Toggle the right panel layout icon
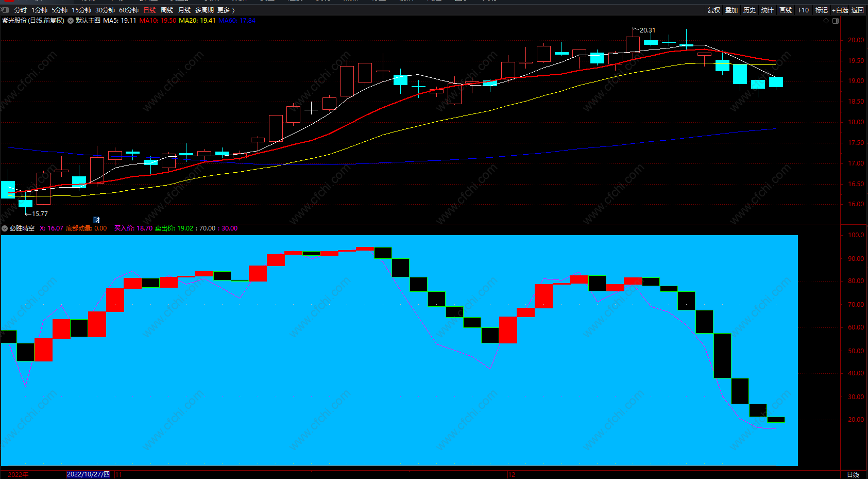 point(836,21)
